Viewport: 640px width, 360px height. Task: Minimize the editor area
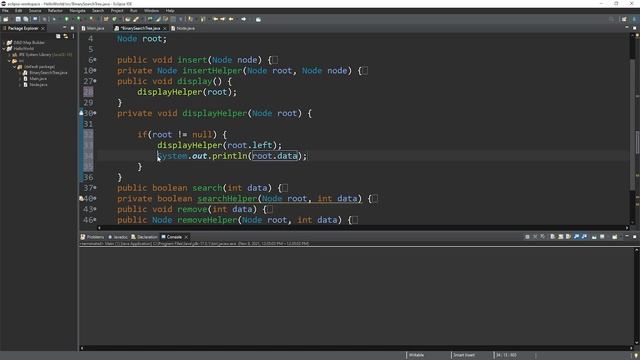point(627,28)
